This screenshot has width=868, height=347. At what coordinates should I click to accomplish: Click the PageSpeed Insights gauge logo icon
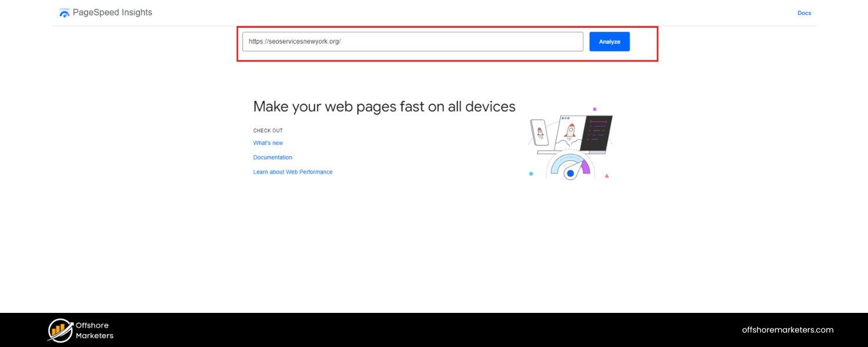click(64, 12)
